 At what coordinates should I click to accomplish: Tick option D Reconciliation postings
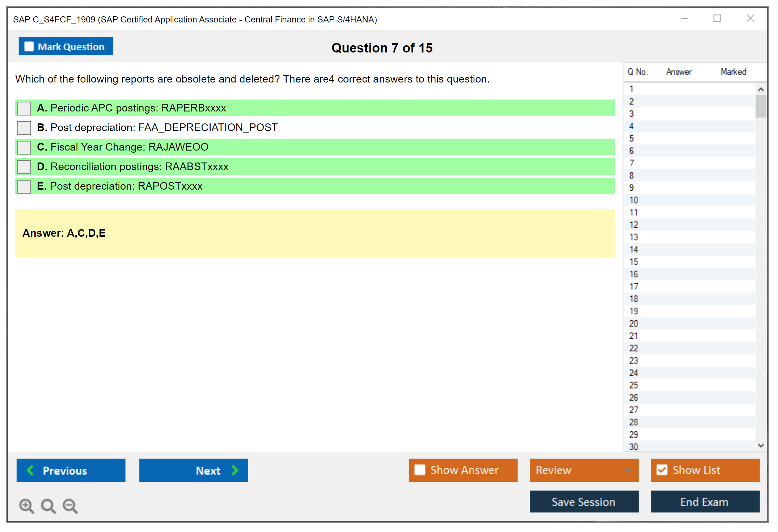click(24, 167)
